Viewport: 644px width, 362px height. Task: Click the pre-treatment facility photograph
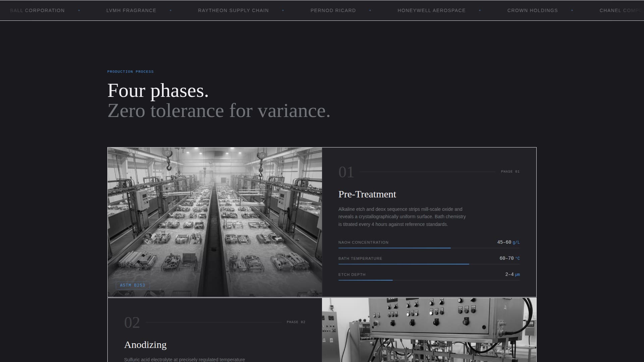pyautogui.click(x=215, y=222)
